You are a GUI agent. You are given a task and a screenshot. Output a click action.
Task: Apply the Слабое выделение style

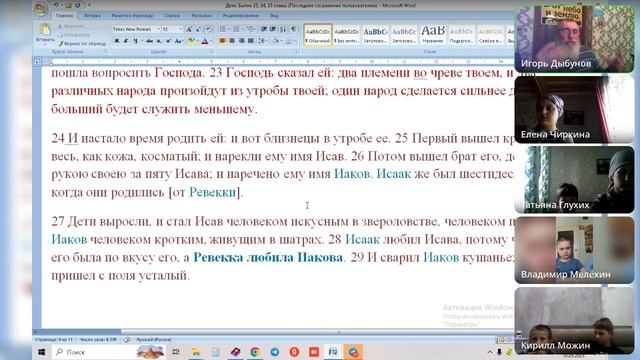(x=490, y=35)
